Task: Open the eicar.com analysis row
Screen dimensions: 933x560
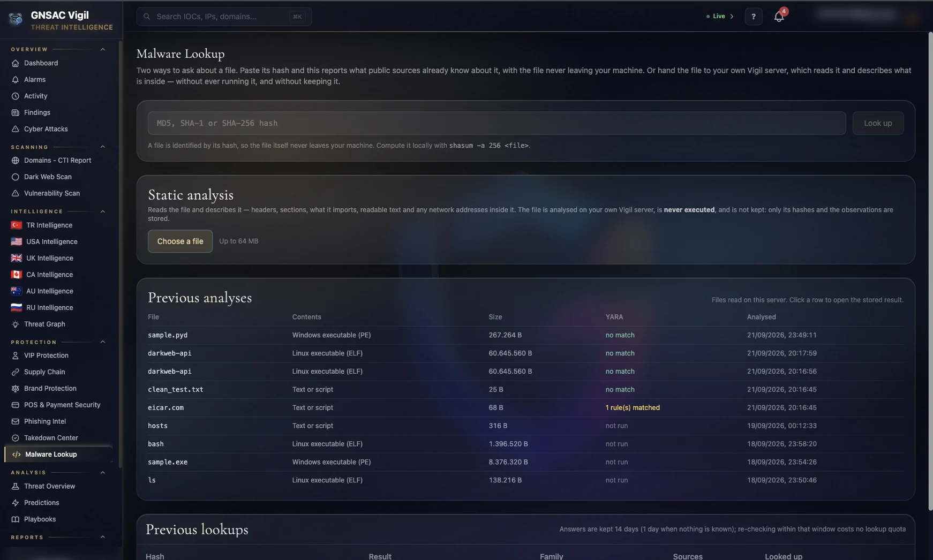Action: (x=525, y=408)
